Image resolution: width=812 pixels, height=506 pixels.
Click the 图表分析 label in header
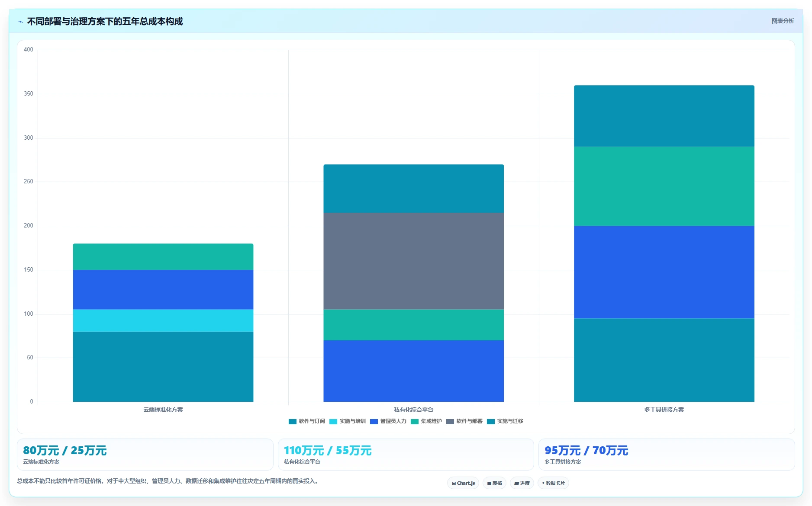[x=783, y=21]
